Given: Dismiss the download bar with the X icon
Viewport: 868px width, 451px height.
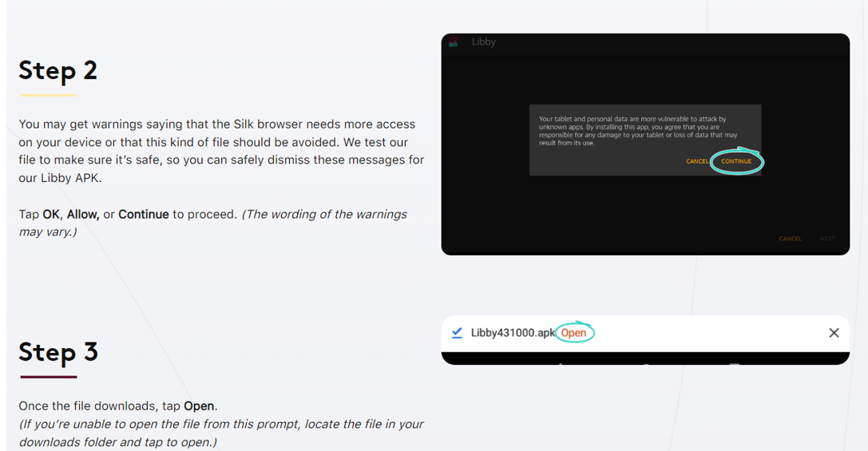Looking at the screenshot, I should [834, 333].
